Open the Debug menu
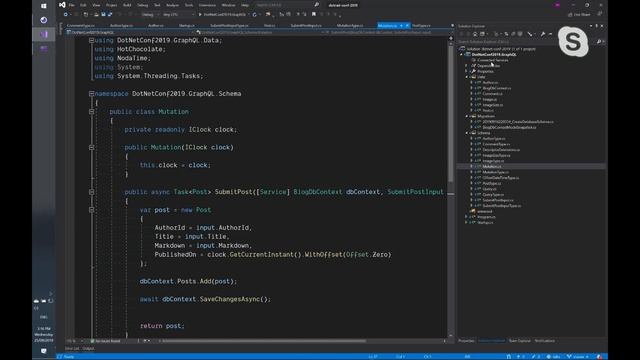This screenshot has height=360, width=640. coord(142,5)
